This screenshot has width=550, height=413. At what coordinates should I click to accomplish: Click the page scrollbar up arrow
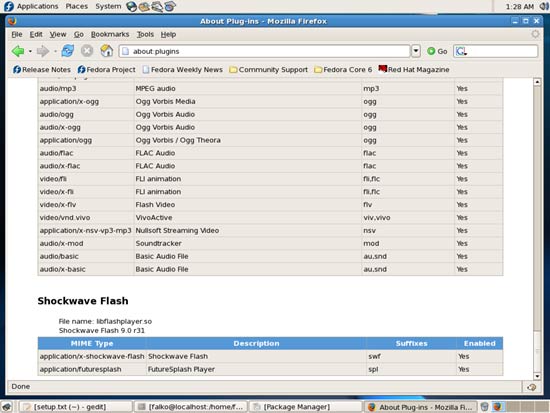tap(537, 82)
